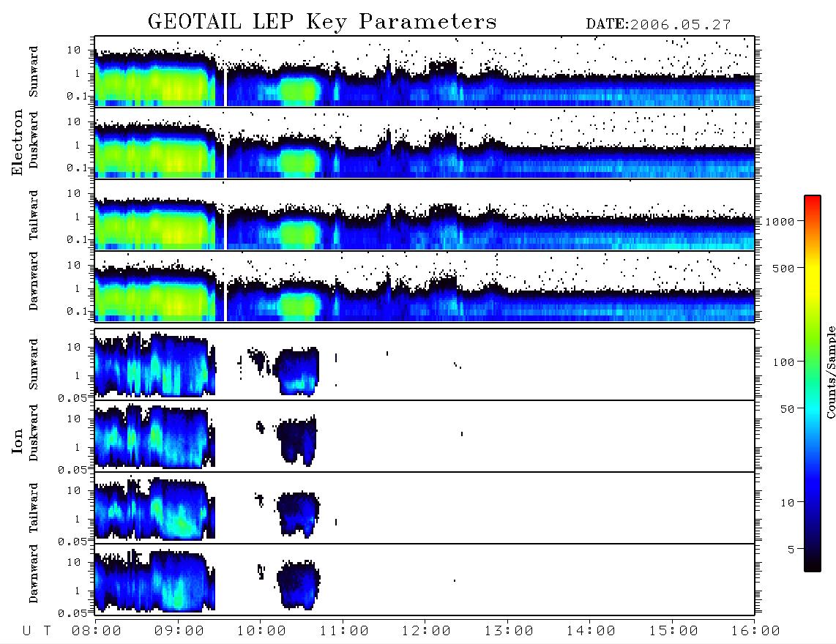Click the 0.05 tick of Ion Sunward panel
This screenshot has height=644, width=836.
point(72,397)
